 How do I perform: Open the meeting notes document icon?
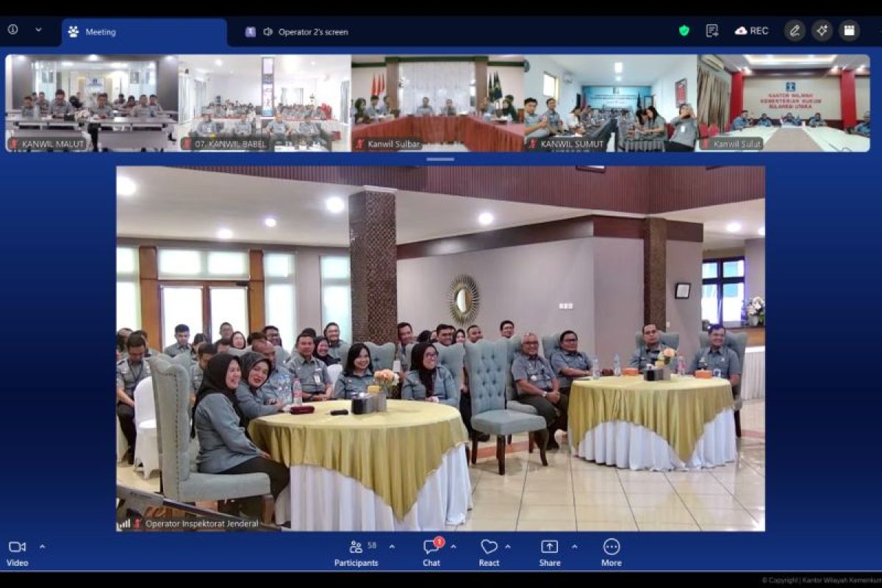[x=711, y=31]
